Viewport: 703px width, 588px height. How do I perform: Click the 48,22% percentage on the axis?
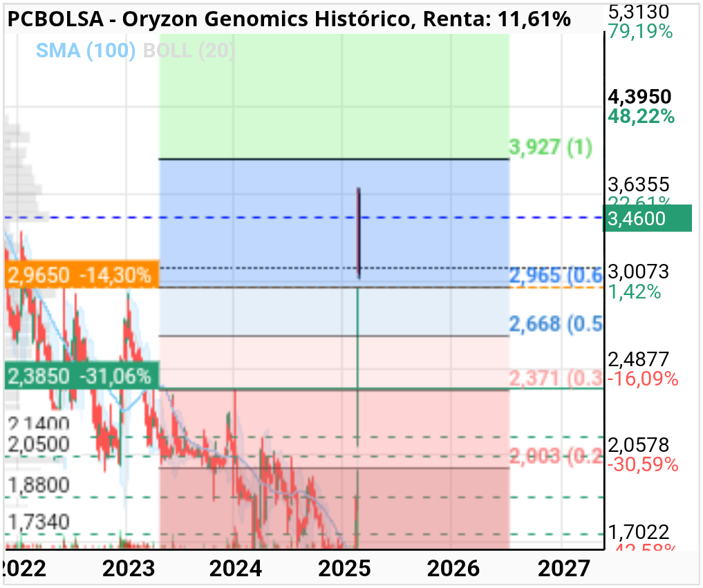[x=641, y=117]
